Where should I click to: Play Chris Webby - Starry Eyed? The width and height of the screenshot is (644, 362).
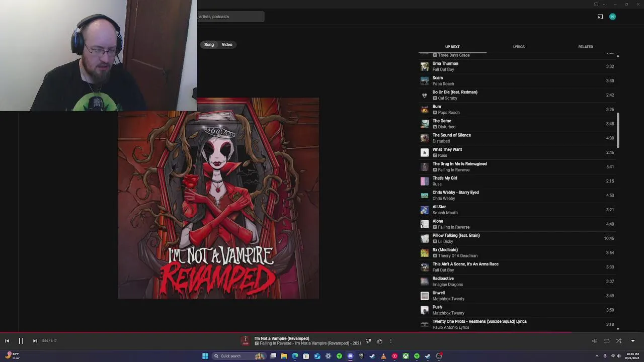coord(517,196)
